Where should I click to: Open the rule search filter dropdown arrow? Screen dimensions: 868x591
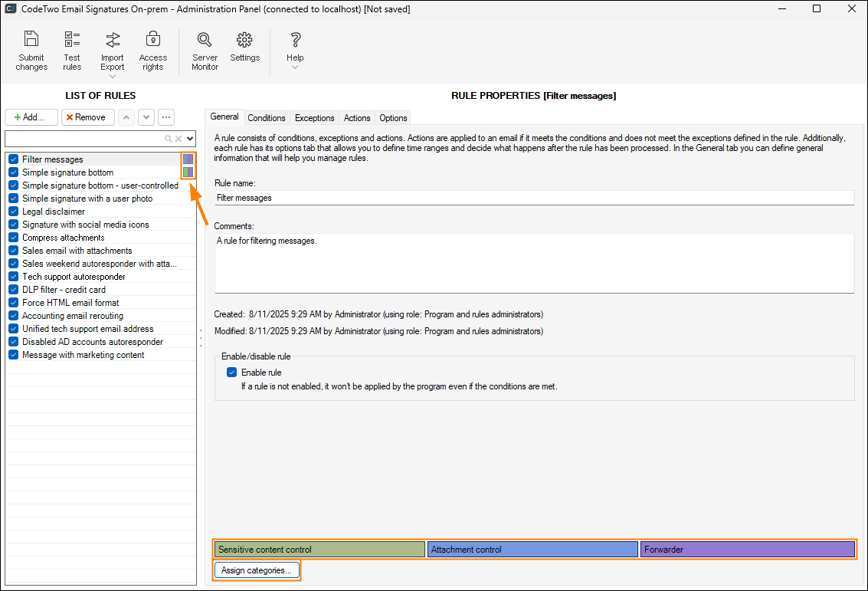[190, 139]
